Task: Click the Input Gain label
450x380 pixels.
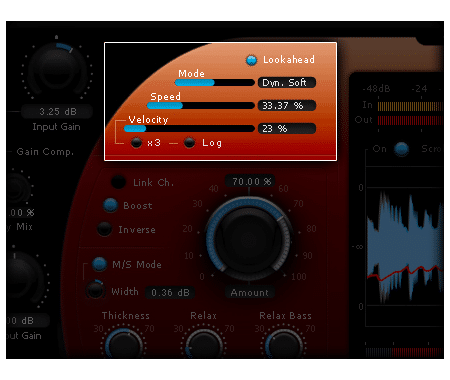Action: [x=56, y=127]
